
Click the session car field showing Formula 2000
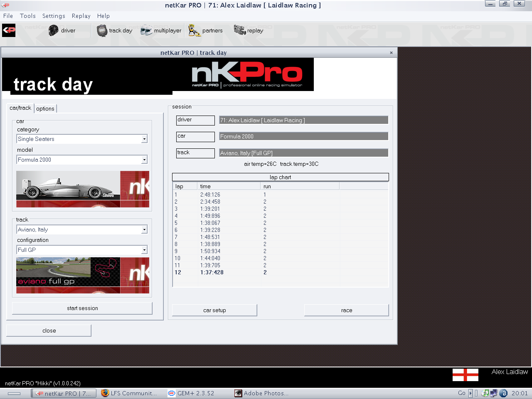[304, 136]
